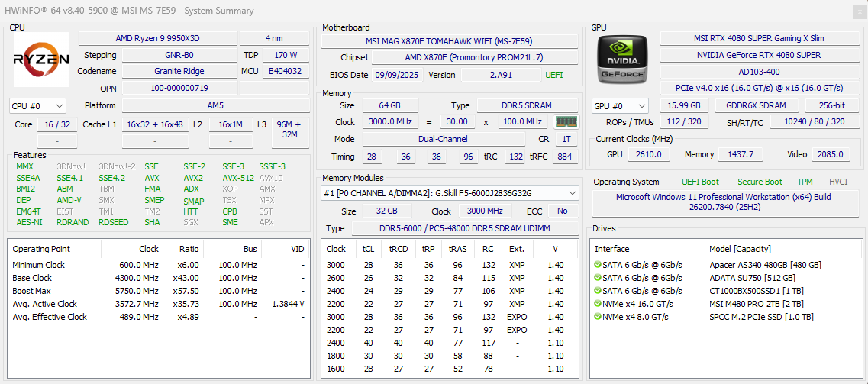Click the Interface column header in Drives

(647, 249)
